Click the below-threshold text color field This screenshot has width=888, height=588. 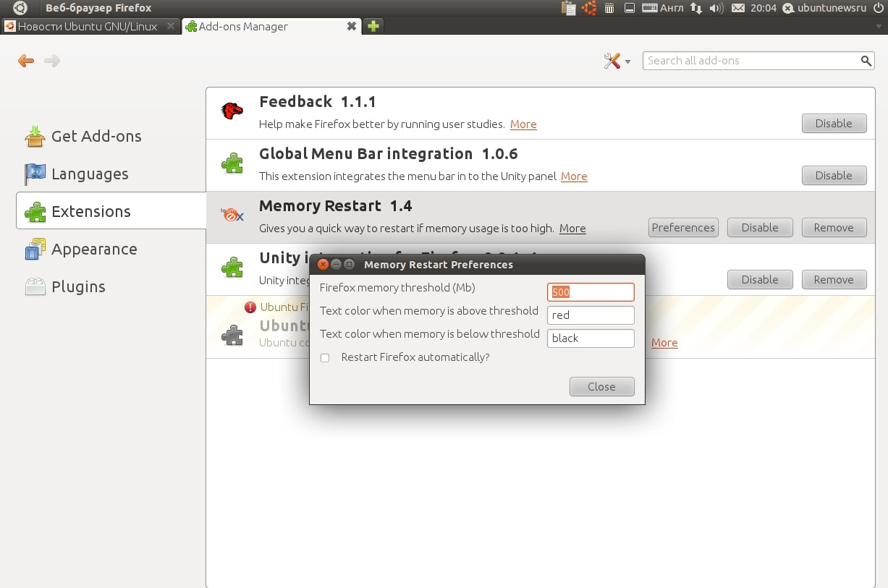(x=591, y=338)
